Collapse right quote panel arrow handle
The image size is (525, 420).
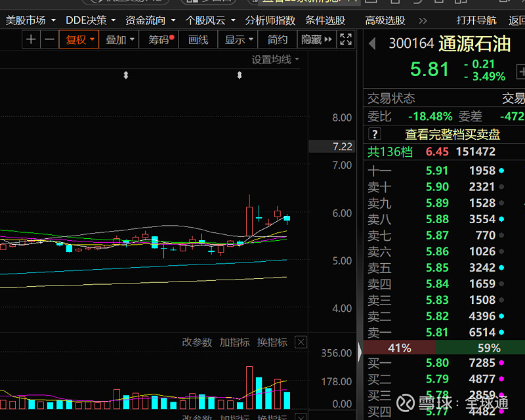[x=360, y=352]
